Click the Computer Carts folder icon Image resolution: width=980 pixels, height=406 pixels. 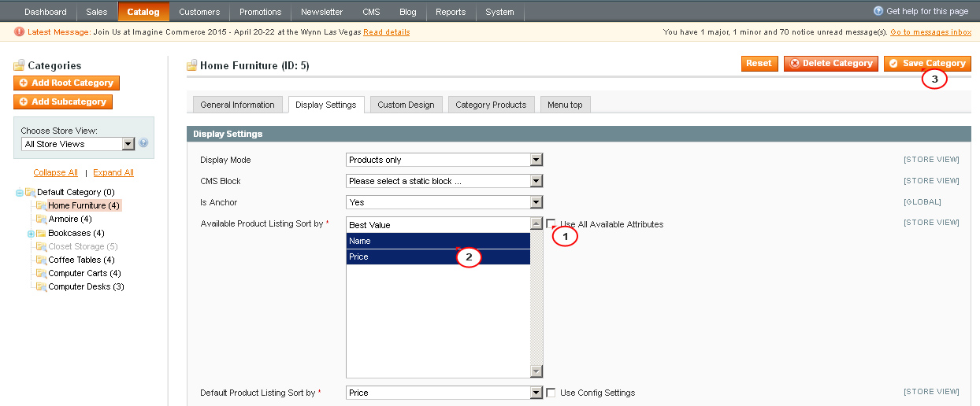(x=41, y=273)
